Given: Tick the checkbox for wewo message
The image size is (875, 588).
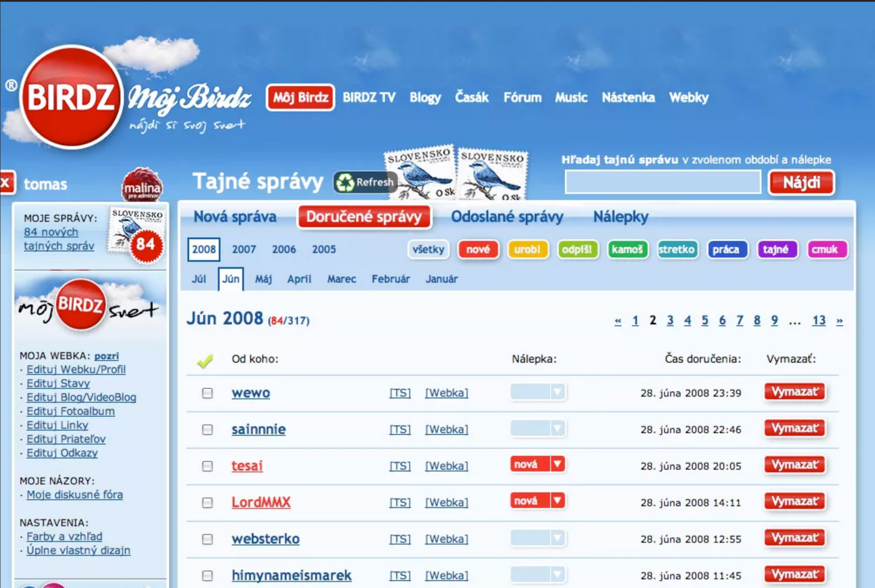Looking at the screenshot, I should point(207,393).
